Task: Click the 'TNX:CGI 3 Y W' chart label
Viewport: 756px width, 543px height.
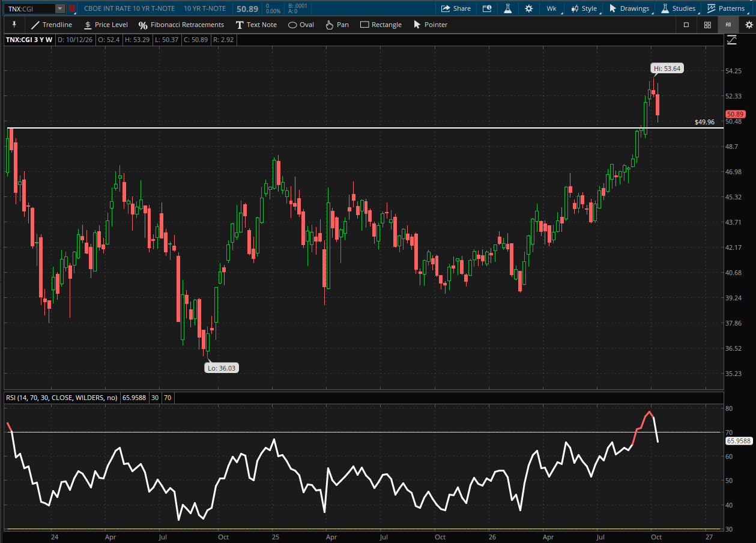Action: coord(29,40)
